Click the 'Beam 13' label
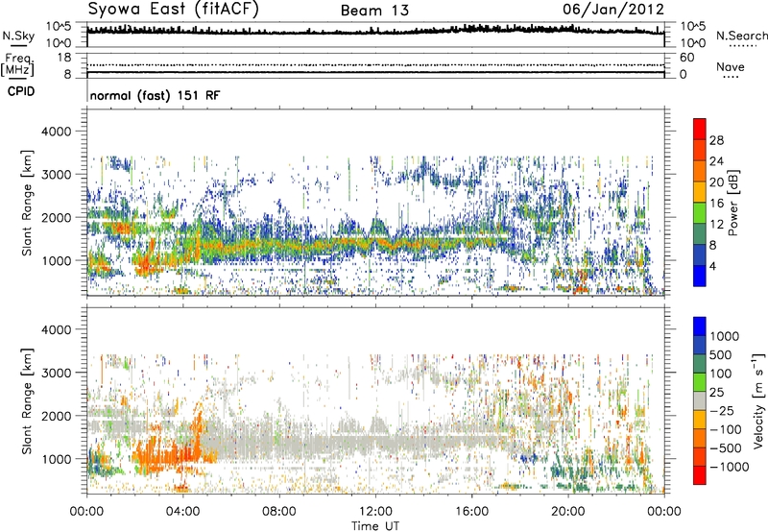This screenshot has height=532, width=768. coord(374,11)
